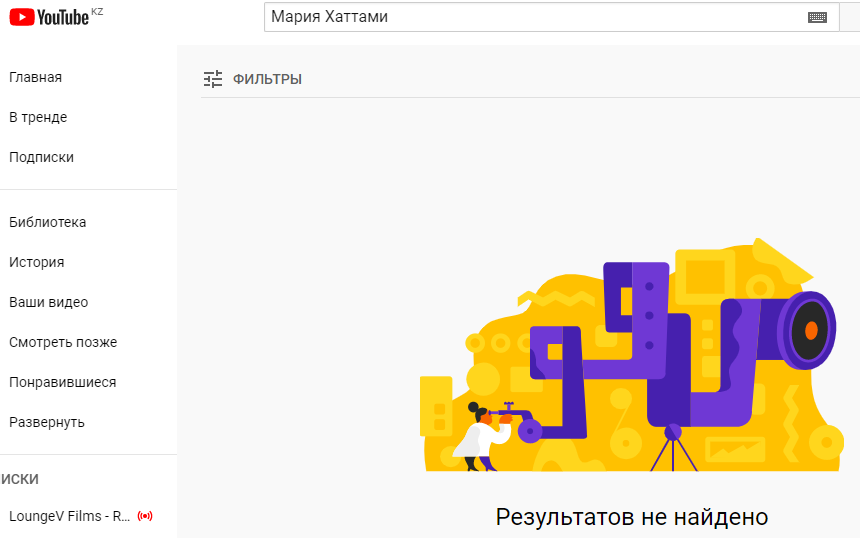Open the on-screen keyboard icon in search box
Screen dimensions: 860x538
pos(817,18)
